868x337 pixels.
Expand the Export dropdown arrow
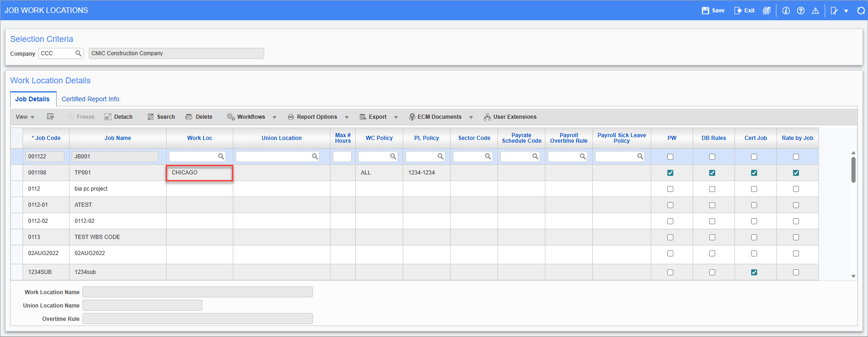click(396, 117)
